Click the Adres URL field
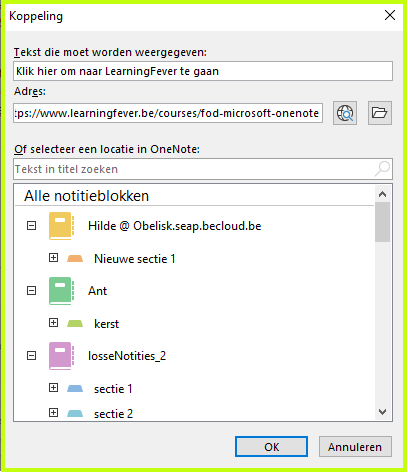 pyautogui.click(x=168, y=113)
